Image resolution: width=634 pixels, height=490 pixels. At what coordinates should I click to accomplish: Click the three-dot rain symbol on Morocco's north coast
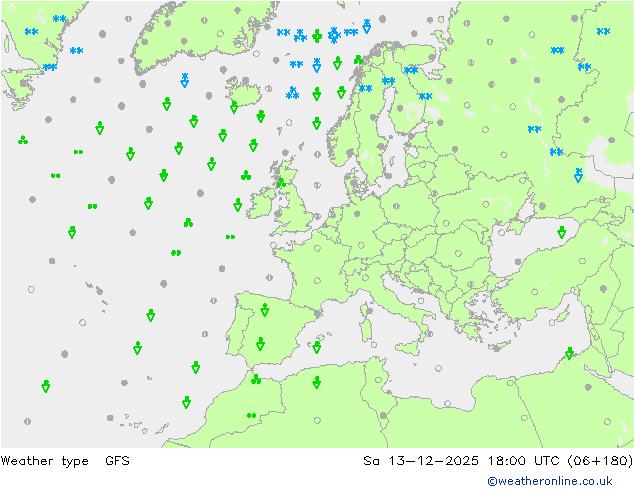256,379
